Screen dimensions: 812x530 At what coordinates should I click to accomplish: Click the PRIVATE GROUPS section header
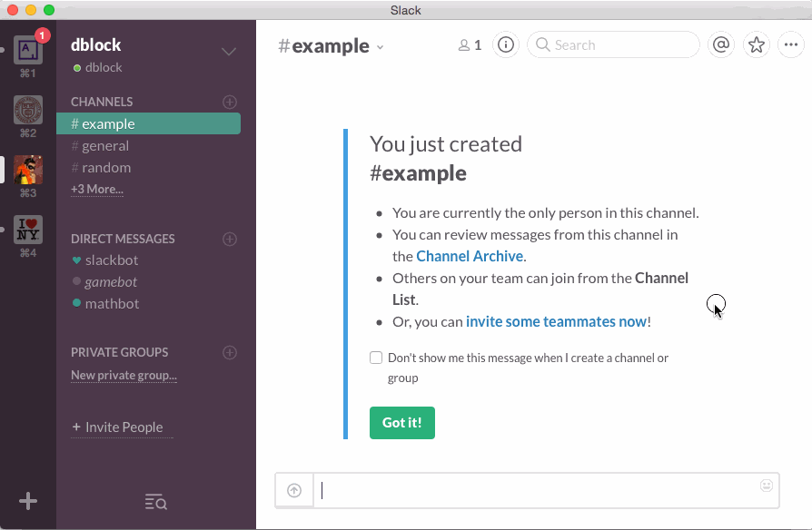point(120,352)
